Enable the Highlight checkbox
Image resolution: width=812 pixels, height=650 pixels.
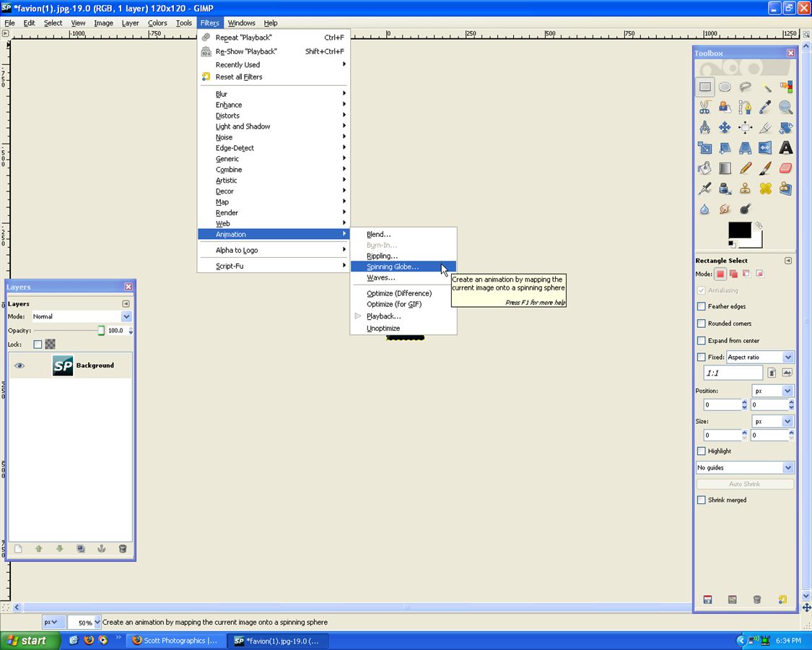coord(701,451)
